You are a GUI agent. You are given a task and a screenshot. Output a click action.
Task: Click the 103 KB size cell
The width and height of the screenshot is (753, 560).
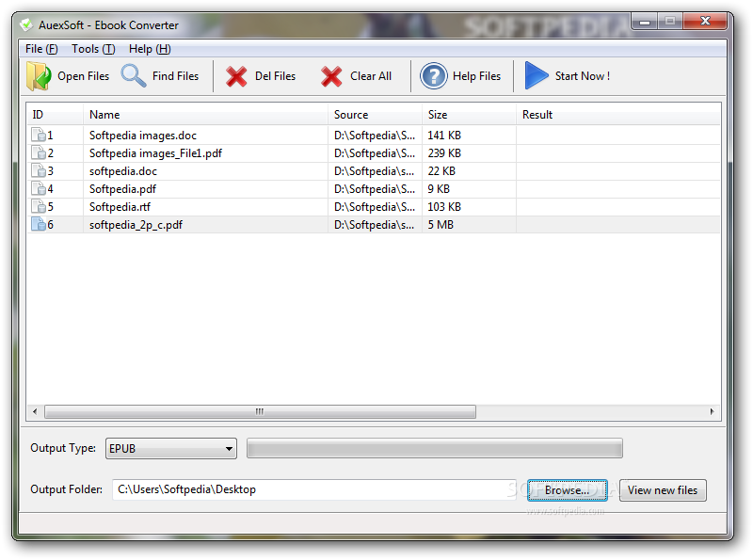click(444, 207)
